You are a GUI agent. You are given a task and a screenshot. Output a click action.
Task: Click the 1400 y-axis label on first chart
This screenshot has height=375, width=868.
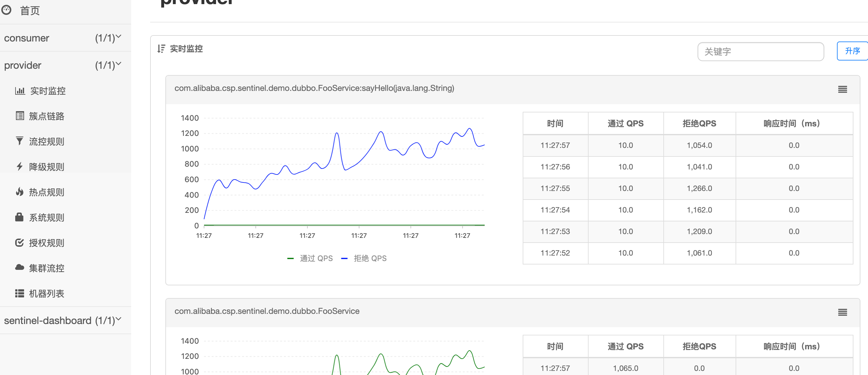coord(190,118)
